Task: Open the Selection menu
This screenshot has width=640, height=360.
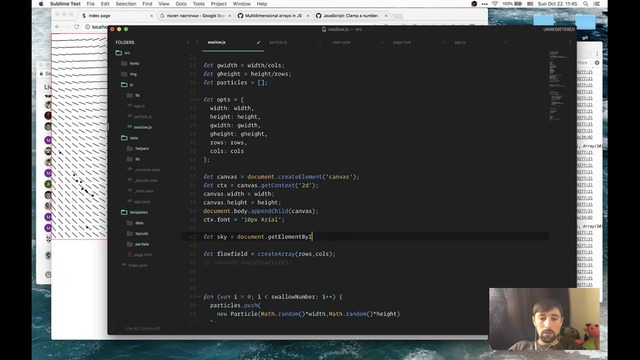Action: click(126, 4)
